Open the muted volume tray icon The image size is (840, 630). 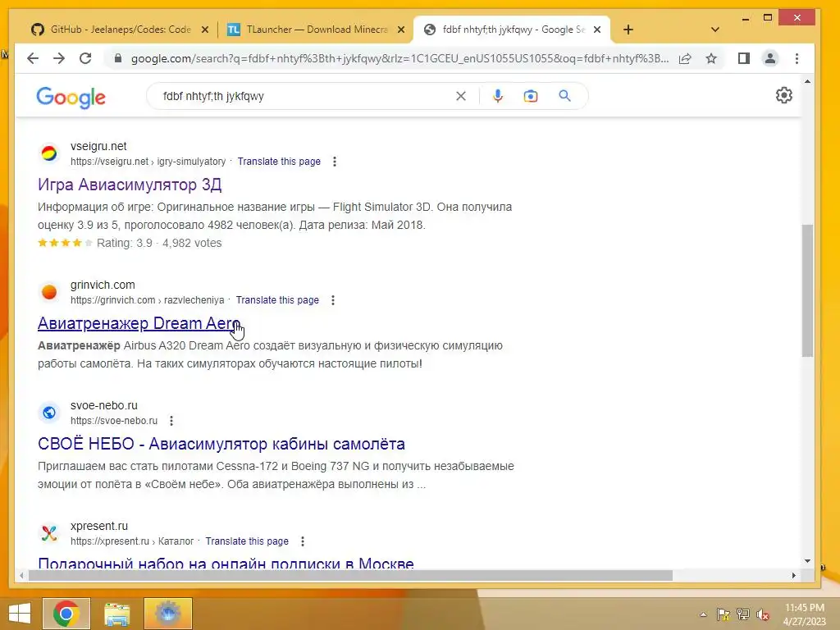(x=763, y=614)
